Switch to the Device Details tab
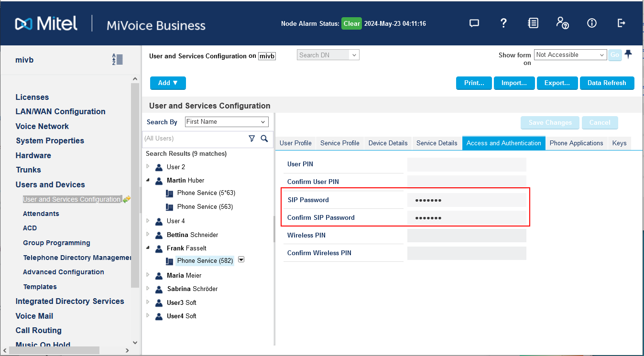This screenshot has height=356, width=644. pos(388,143)
